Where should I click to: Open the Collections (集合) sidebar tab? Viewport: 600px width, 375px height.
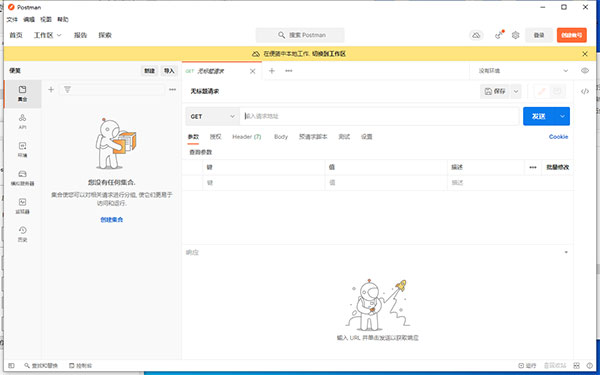23,94
